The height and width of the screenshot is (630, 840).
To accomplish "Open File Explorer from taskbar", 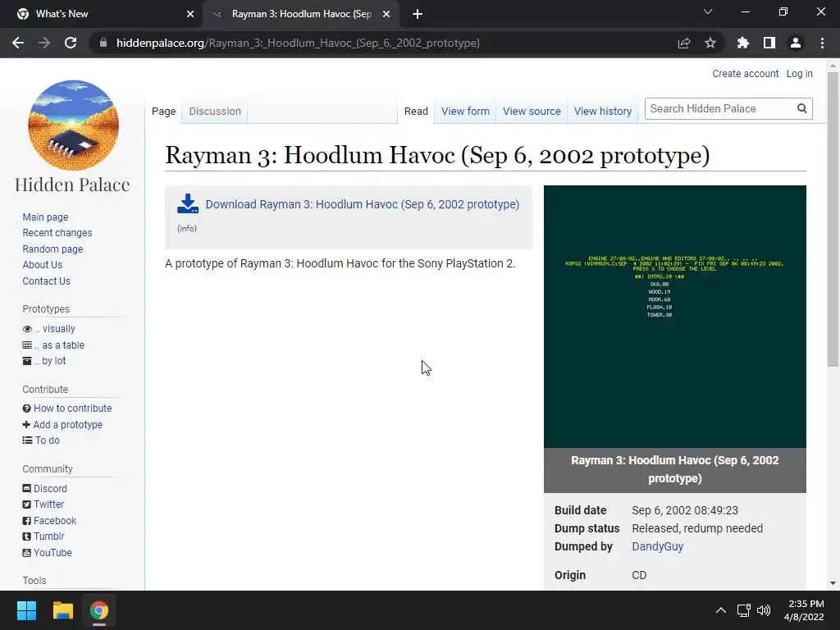I will [62, 610].
